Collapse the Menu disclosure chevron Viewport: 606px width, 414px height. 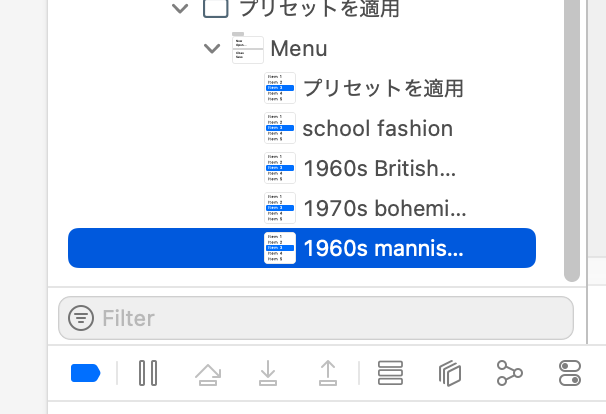point(212,48)
